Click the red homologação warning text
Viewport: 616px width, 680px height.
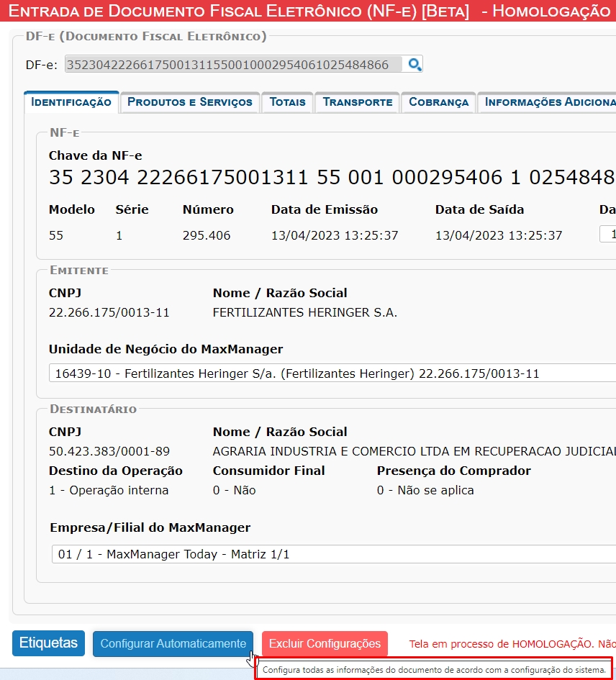512,644
